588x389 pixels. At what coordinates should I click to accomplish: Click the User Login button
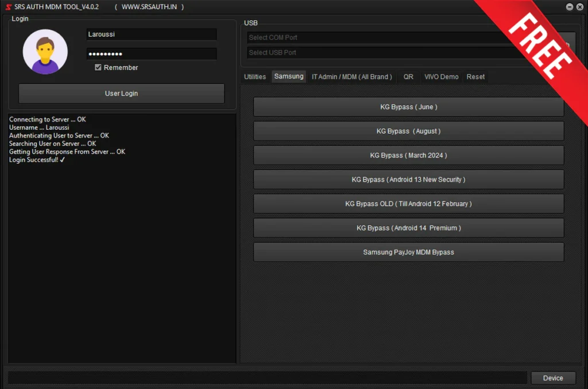tap(122, 94)
